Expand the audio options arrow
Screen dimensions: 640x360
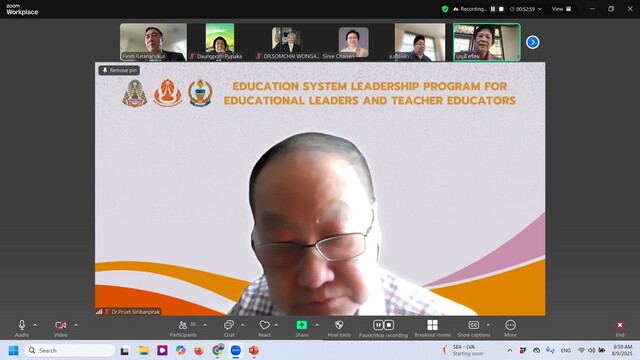35,325
